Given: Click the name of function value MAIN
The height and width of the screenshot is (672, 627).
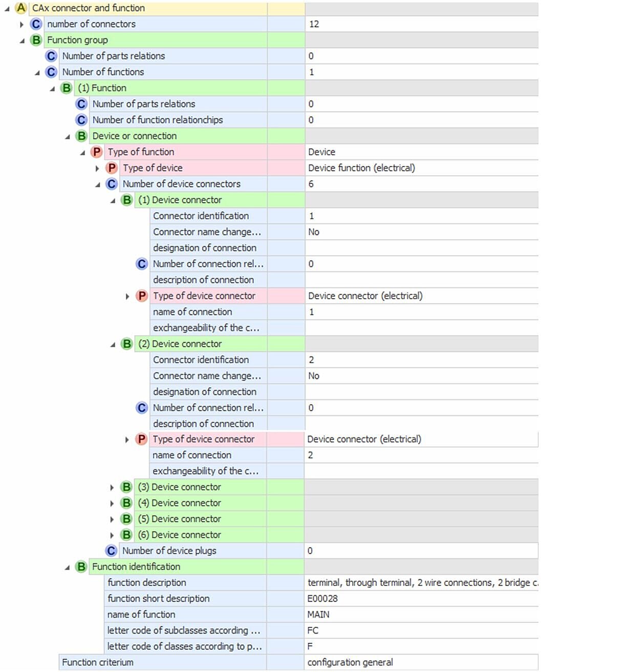Looking at the screenshot, I should click(318, 615).
